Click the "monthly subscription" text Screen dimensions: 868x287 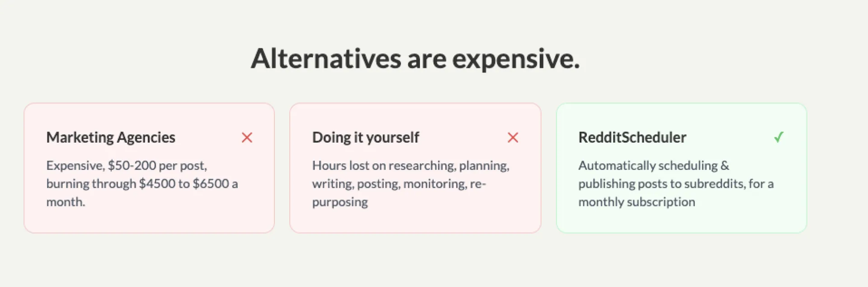pos(637,202)
